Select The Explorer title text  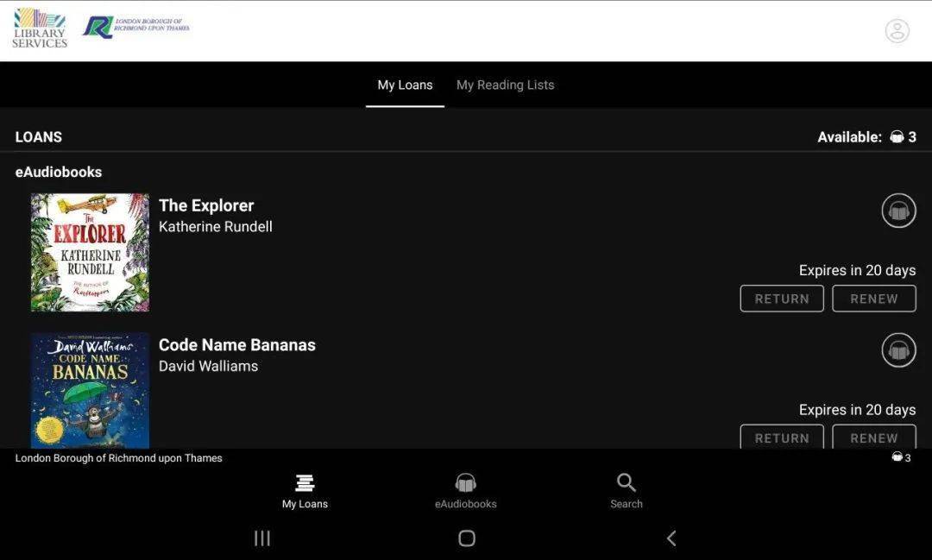[x=206, y=205]
